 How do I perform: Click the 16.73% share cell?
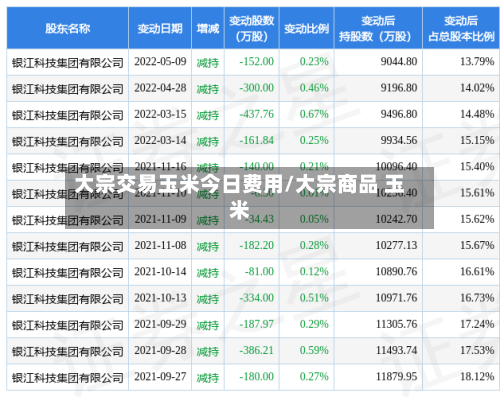(477, 298)
